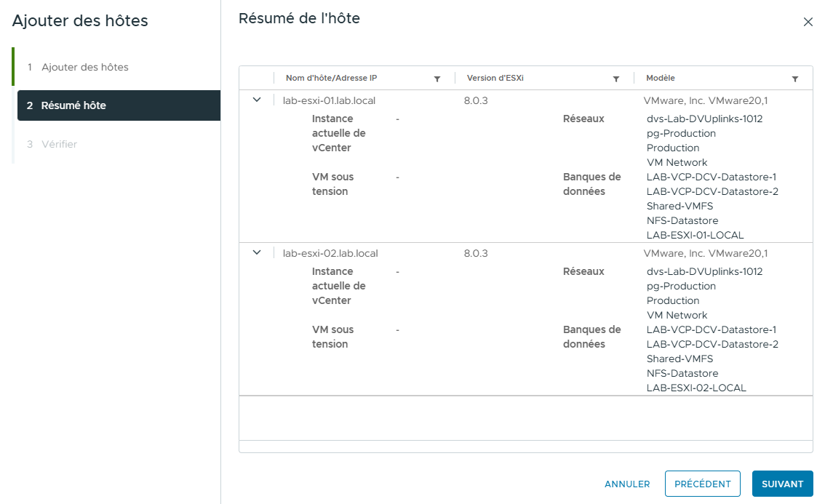Click the SUIVANT button
This screenshot has width=825, height=504.
[x=782, y=484]
